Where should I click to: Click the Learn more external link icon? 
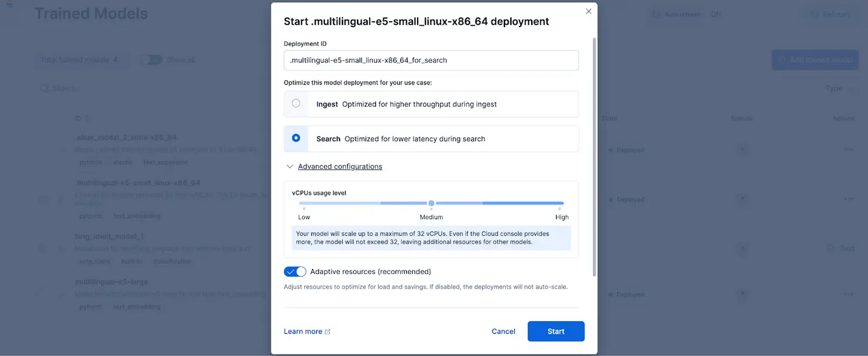(327, 332)
